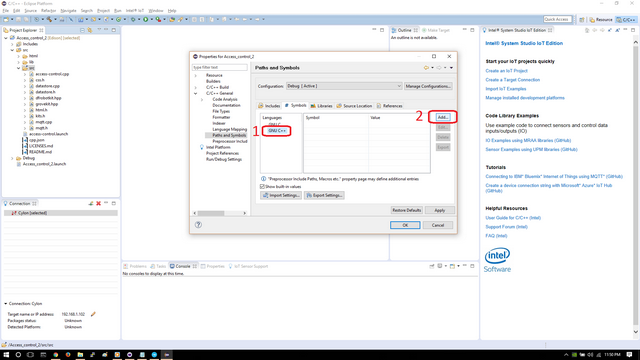Open the File menu
Screen dimensions: 640x360
point(6,11)
